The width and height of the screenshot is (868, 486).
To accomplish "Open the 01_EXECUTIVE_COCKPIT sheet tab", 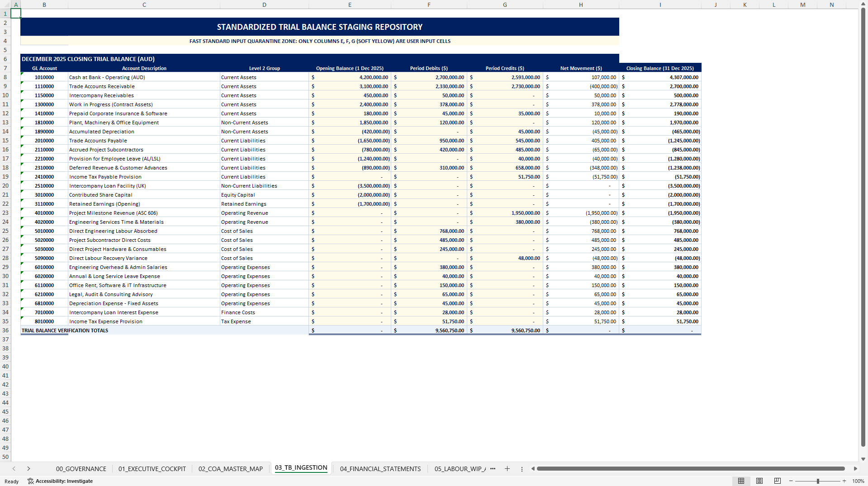I will click(152, 469).
